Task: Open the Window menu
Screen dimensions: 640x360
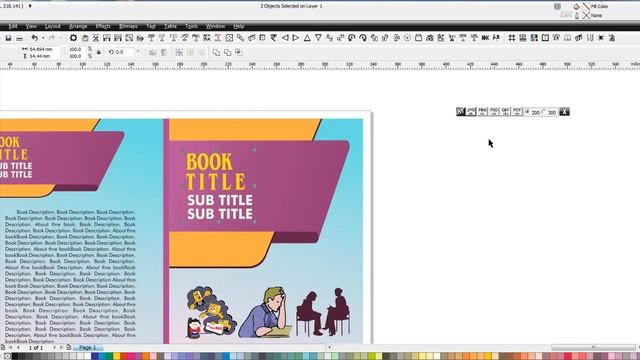Action: point(216,26)
